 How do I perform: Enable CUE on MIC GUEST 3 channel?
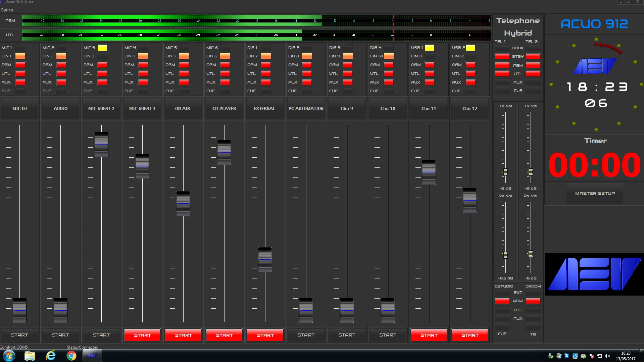coord(143,91)
